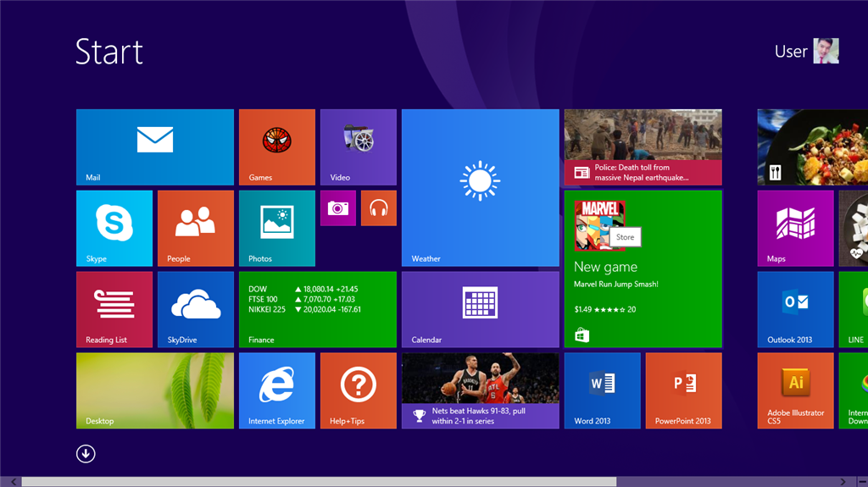Open the LINE tile
The image size is (868, 487).
(x=854, y=310)
